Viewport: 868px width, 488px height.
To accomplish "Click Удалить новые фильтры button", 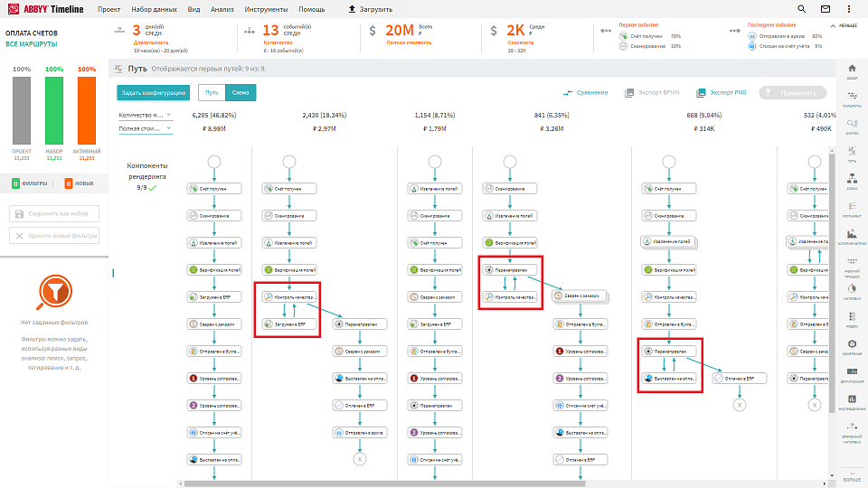I will (x=54, y=236).
